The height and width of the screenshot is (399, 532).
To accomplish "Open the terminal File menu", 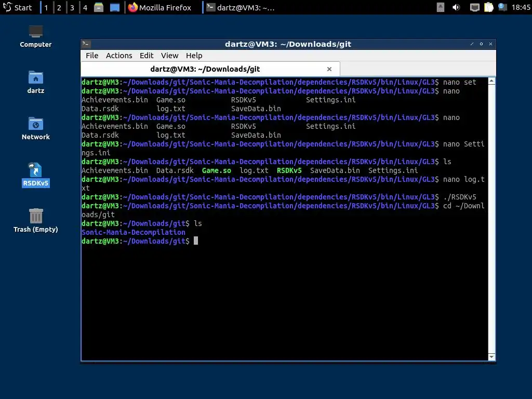I will [x=92, y=55].
